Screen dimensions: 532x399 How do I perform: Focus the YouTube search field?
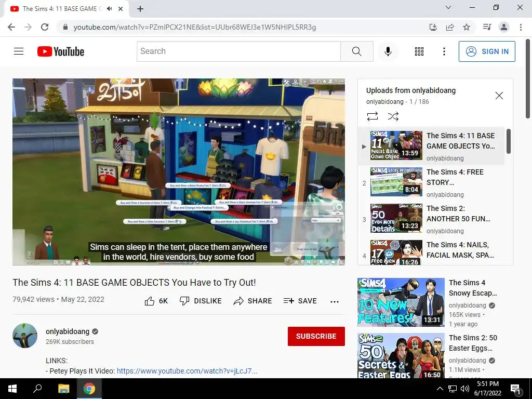point(238,51)
